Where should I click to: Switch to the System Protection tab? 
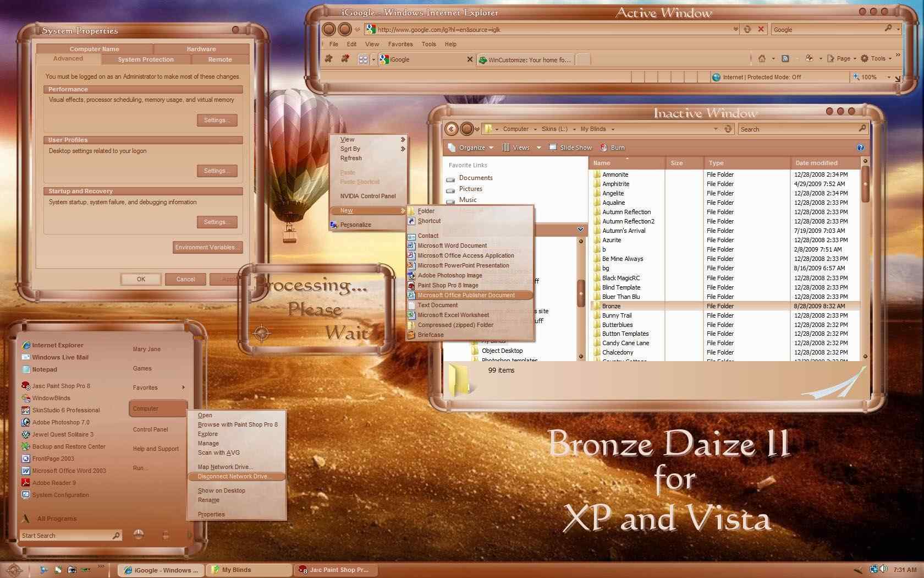[x=146, y=59]
